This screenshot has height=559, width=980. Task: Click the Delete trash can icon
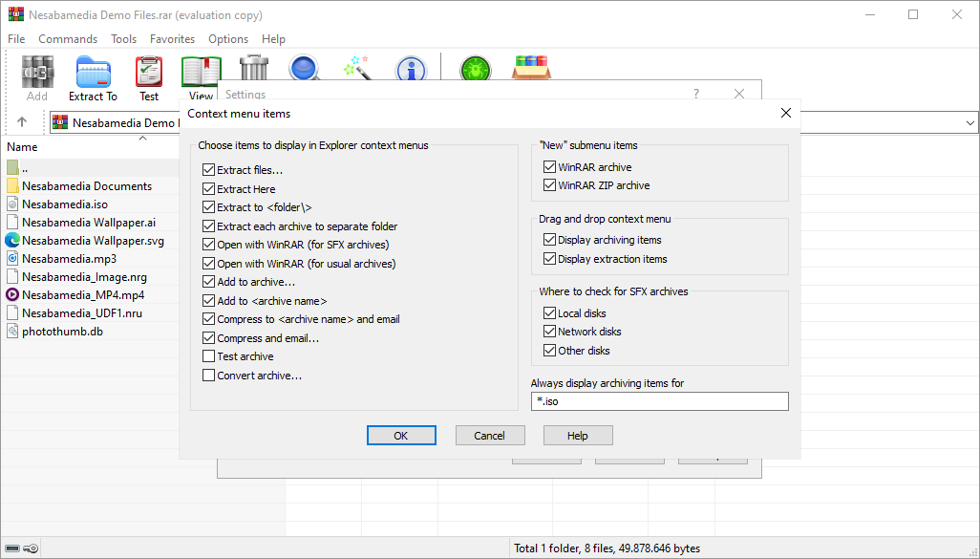(254, 69)
